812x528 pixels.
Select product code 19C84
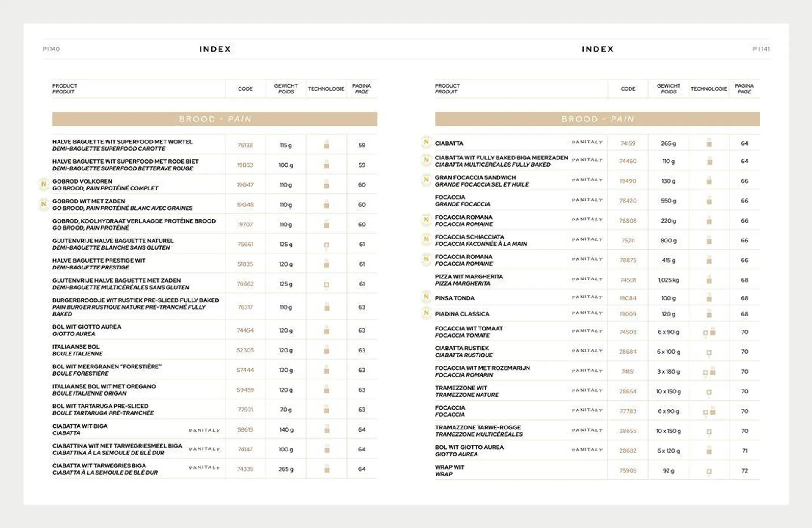click(628, 298)
